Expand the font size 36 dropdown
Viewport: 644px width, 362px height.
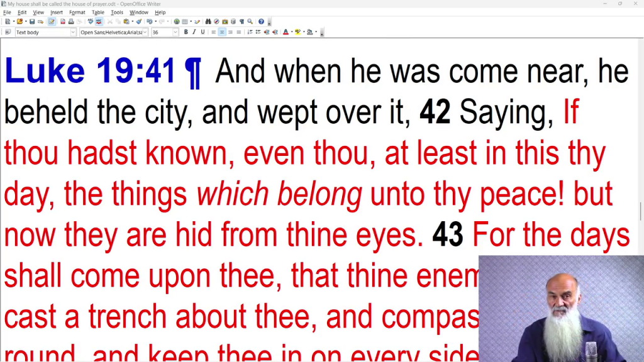(x=175, y=32)
